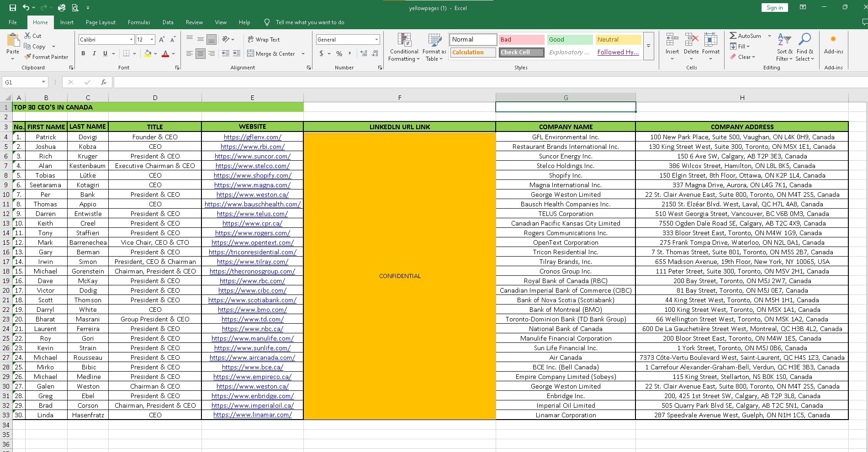The height and width of the screenshot is (452, 868).
Task: Click the Increase Decimal icon
Action: tap(364, 53)
